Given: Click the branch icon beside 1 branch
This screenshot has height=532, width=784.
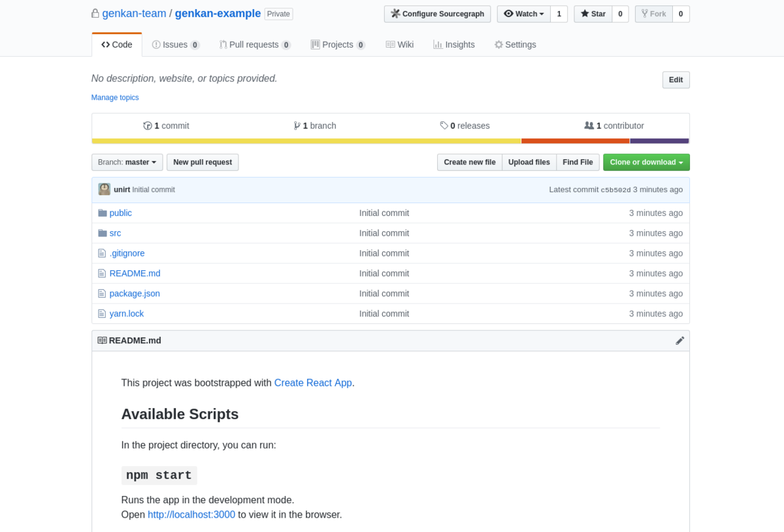Looking at the screenshot, I should pos(297,126).
